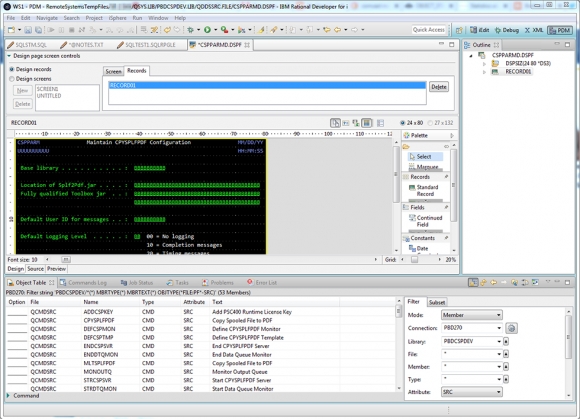Open the Connection dropdown
This screenshot has width=580, height=419.
tap(499, 328)
